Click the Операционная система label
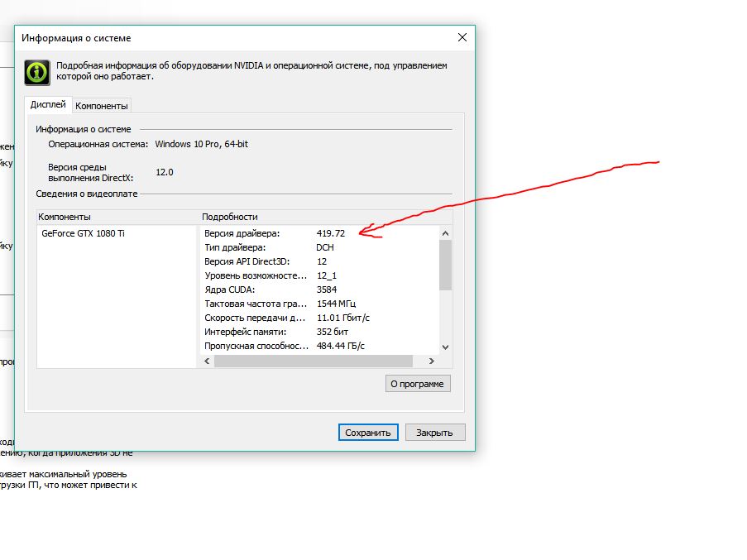The image size is (747, 560). pos(98,144)
